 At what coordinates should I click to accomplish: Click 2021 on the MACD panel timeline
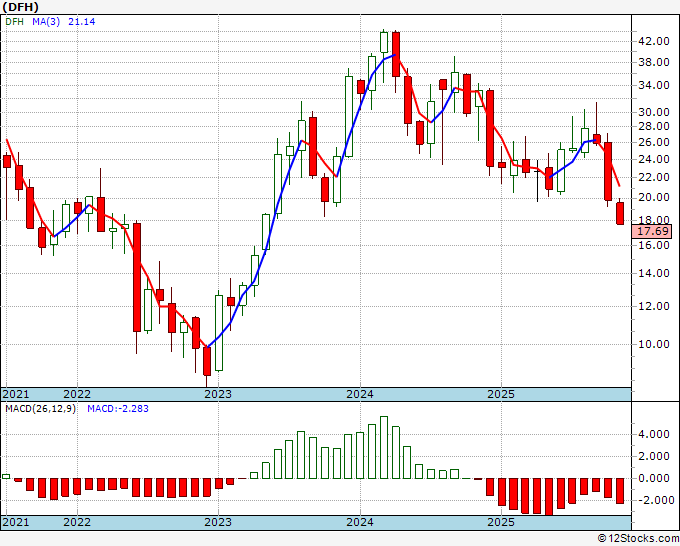[16, 522]
